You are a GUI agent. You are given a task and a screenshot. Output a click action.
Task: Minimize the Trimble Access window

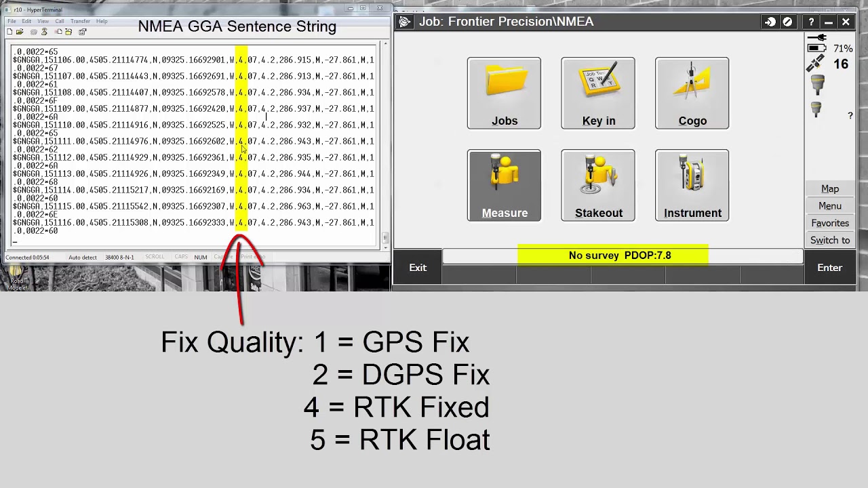[829, 22]
